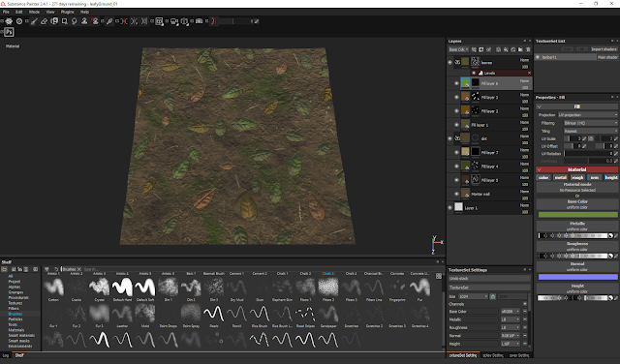Click the Undo stack button
620x364 pixels.
489,278
